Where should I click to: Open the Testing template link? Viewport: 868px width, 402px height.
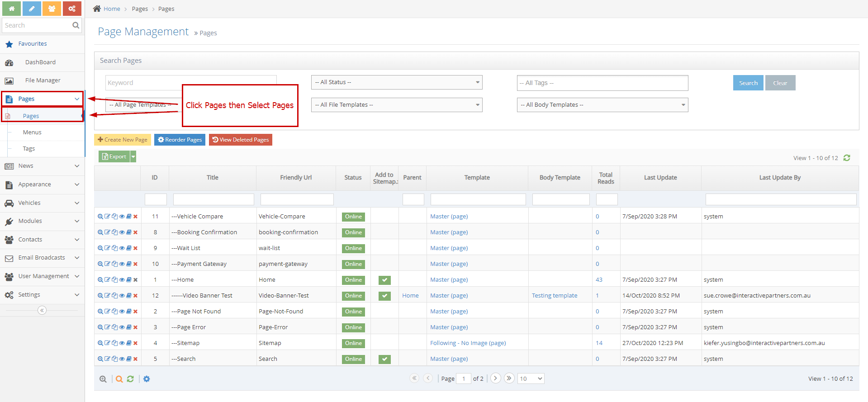(x=555, y=296)
